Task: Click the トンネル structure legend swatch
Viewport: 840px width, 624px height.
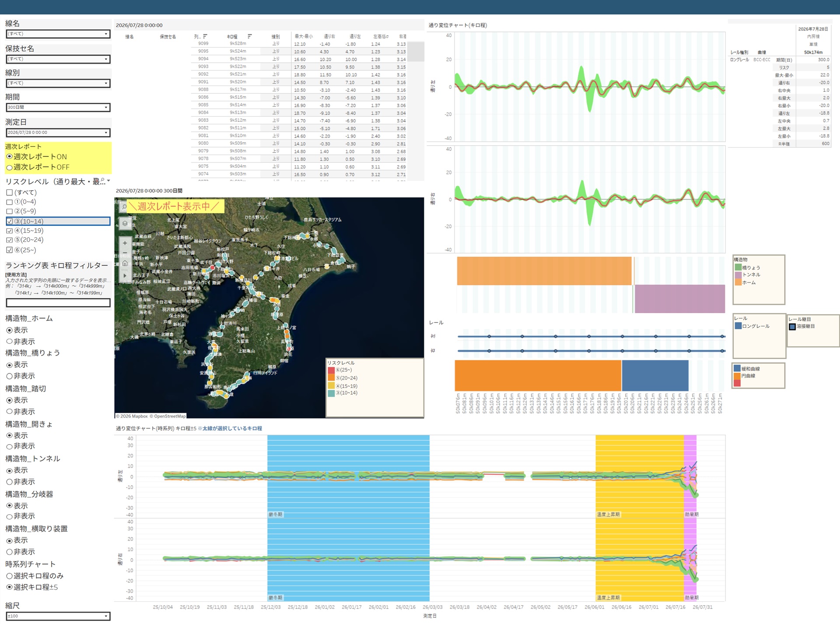Action: 738,275
